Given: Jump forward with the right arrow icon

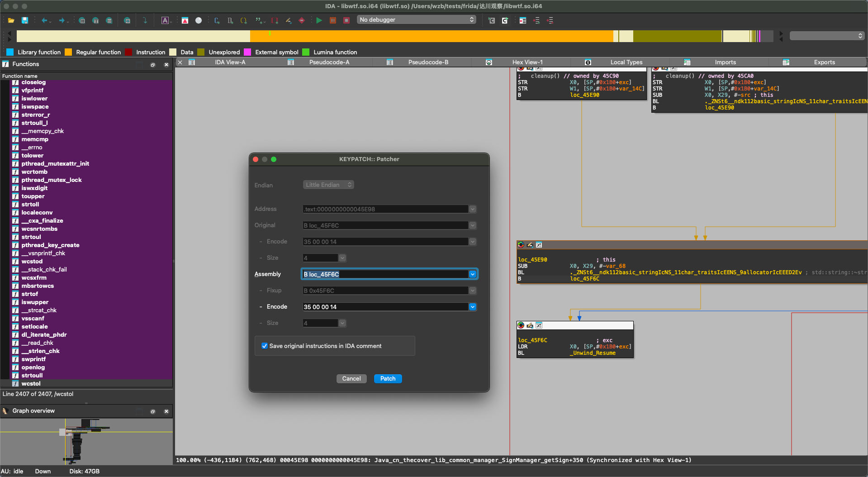Looking at the screenshot, I should pyautogui.click(x=62, y=20).
